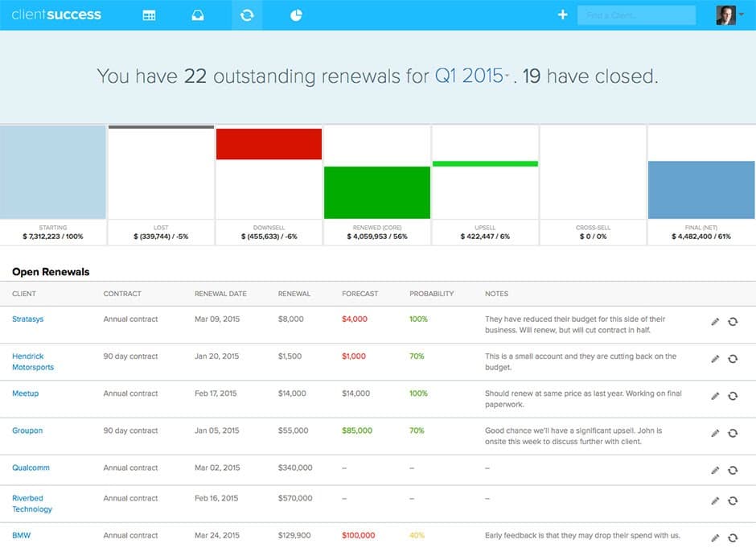Click the green Renewed (Core) bar

377,192
